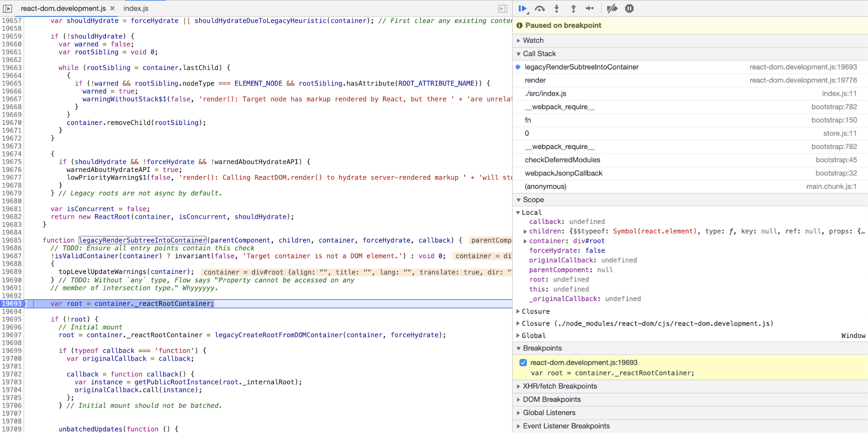This screenshot has height=433, width=868.
Task: Expand the Event Listener Breakpoints section
Action: click(518, 426)
